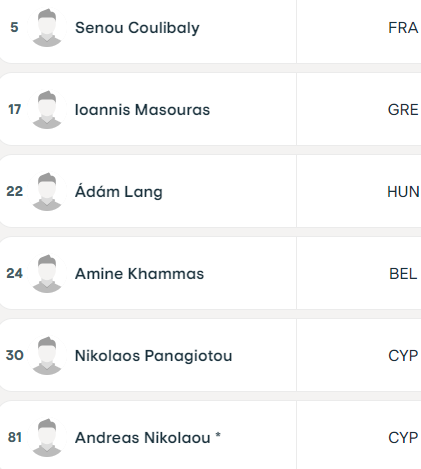
Task: Select shirt number 5
Action: tap(14, 27)
